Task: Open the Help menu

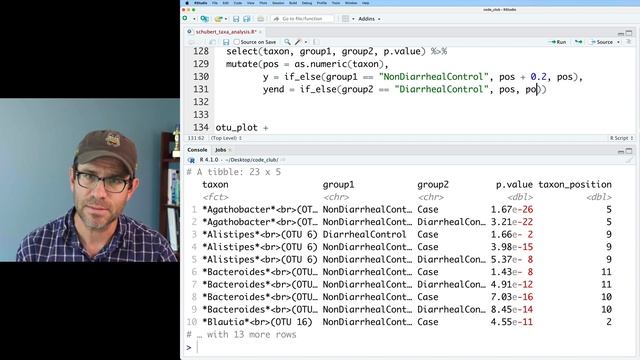Action: pos(366,3)
